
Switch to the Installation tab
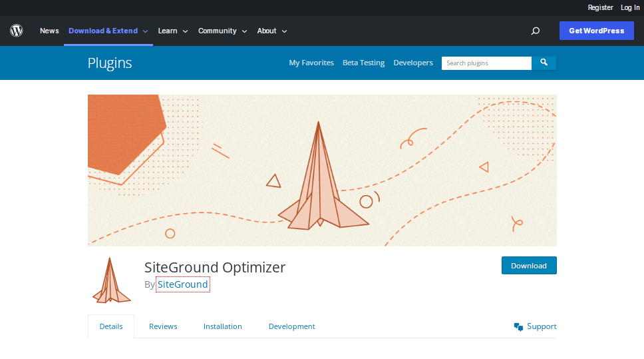coord(223,326)
